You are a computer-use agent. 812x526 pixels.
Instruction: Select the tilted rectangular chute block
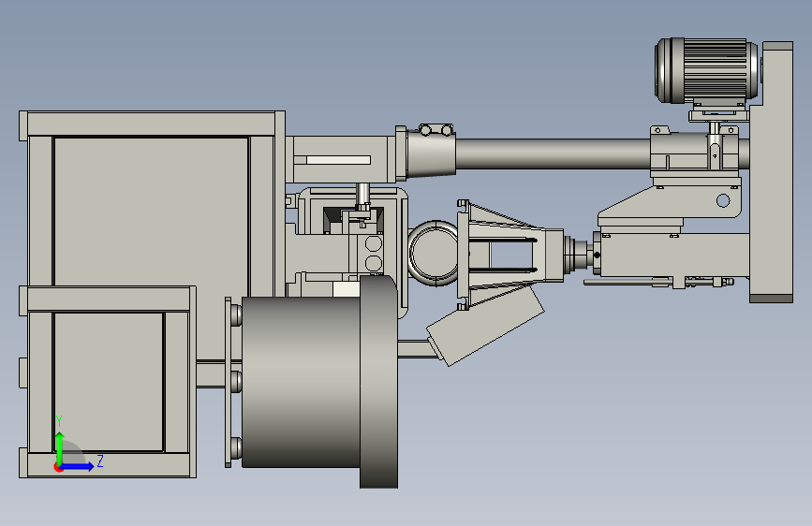pos(485,326)
